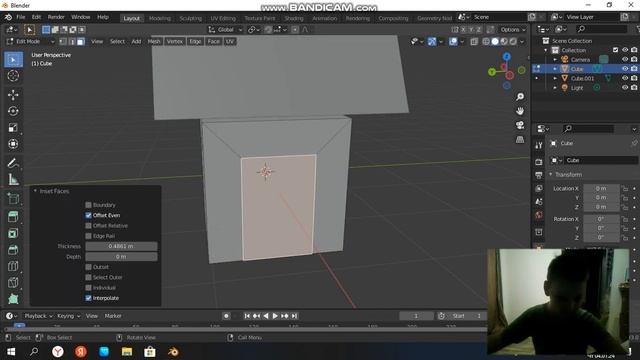The image size is (640, 360).
Task: Enable the Edge Rail checkbox
Action: 88,236
